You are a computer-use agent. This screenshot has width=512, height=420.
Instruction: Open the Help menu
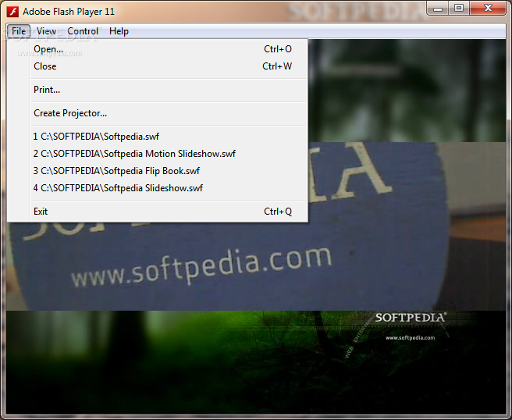[119, 31]
